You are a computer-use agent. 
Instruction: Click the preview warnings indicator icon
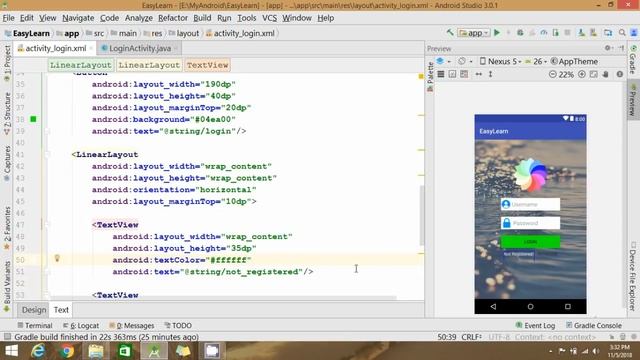(620, 74)
